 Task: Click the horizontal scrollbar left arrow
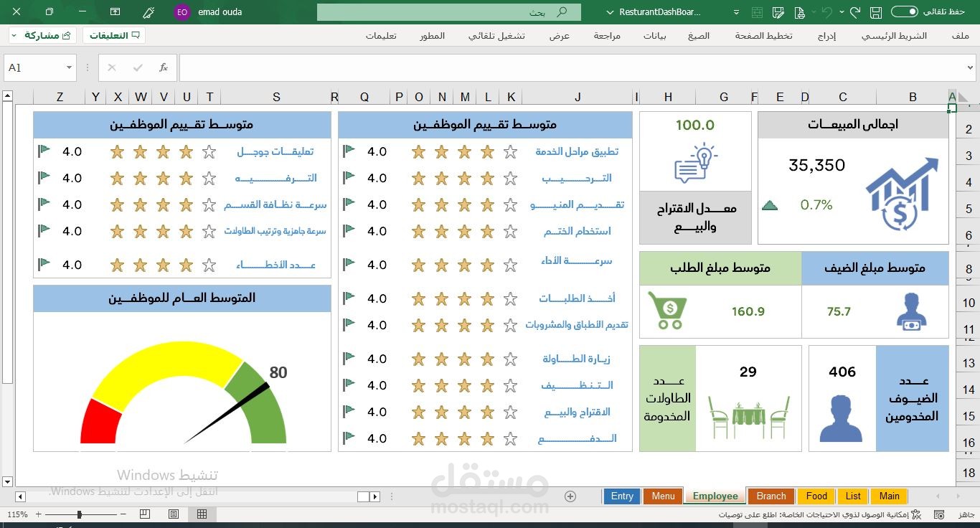point(20,496)
